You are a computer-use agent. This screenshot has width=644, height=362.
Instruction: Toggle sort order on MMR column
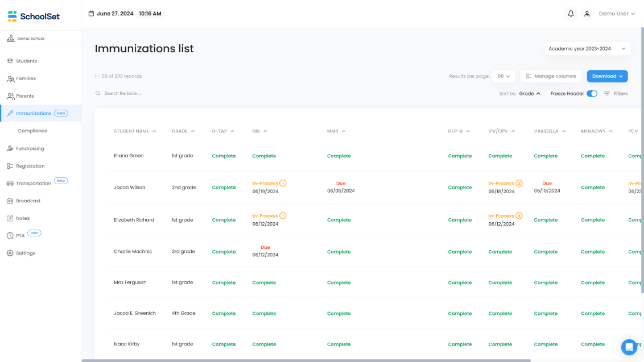[x=336, y=131]
